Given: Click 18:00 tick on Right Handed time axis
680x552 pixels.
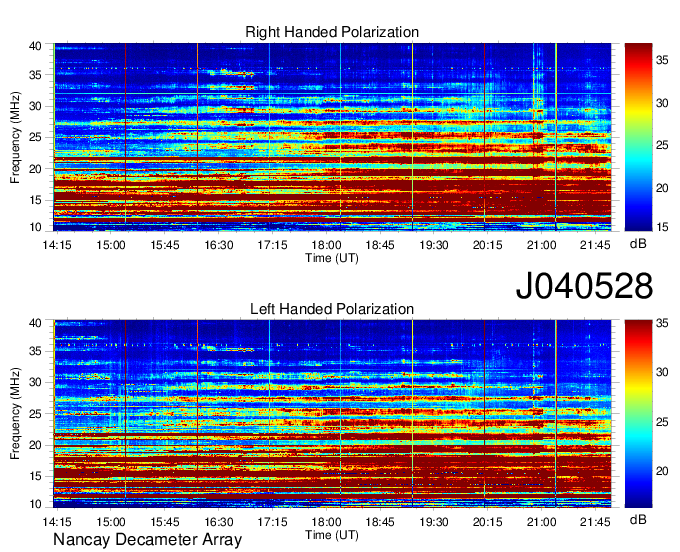Looking at the screenshot, I should click(326, 245).
